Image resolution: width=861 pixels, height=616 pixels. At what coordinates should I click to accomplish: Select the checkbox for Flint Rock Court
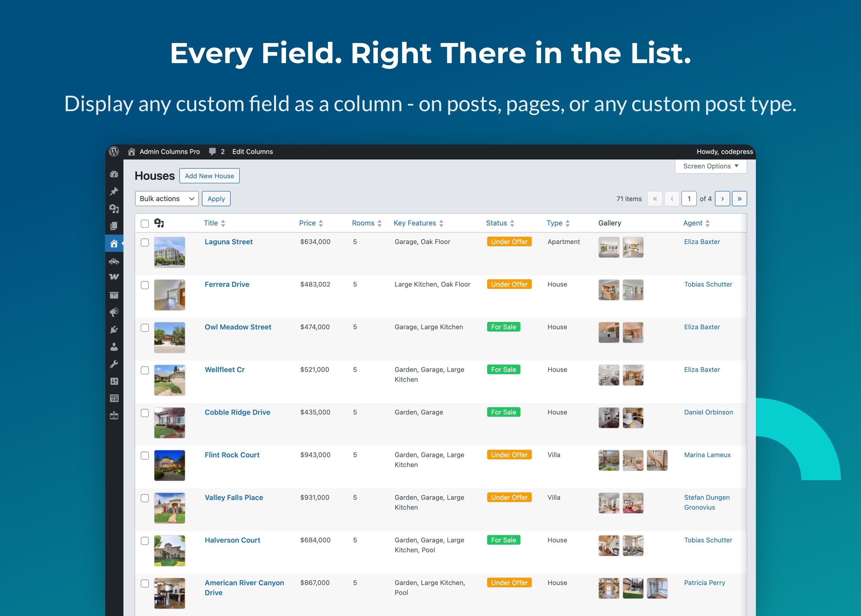click(x=145, y=456)
